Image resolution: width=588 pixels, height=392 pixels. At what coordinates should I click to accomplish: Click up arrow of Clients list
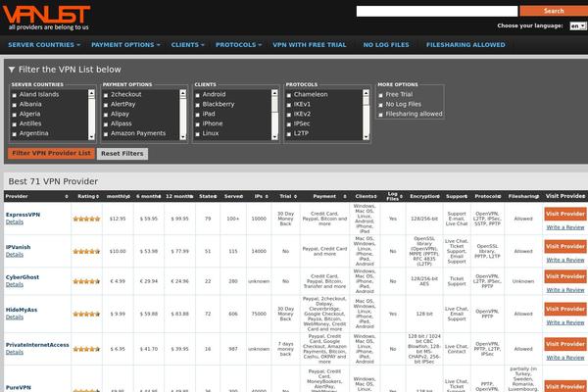pyautogui.click(x=274, y=93)
